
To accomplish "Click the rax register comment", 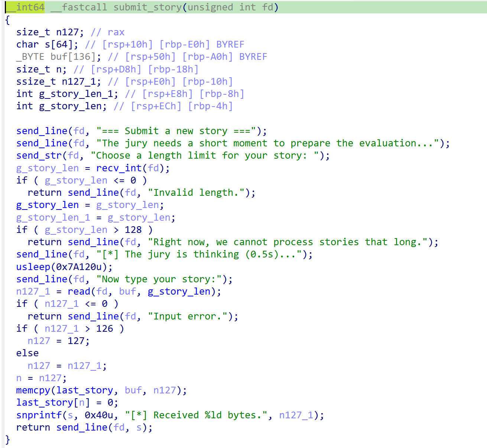I will [116, 32].
